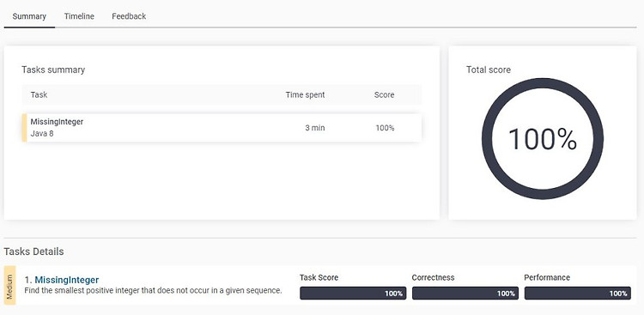Image resolution: width=644 pixels, height=315 pixels.
Task: Click the Medium difficulty badge
Action: click(x=9, y=285)
